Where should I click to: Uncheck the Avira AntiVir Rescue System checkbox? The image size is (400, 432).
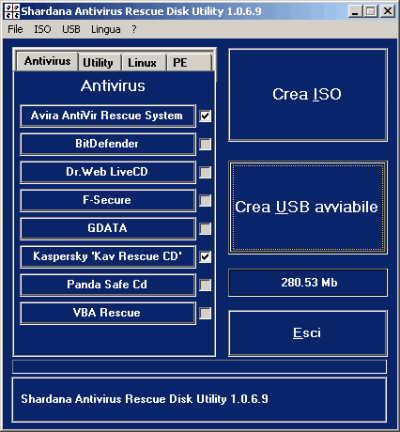pyautogui.click(x=205, y=116)
